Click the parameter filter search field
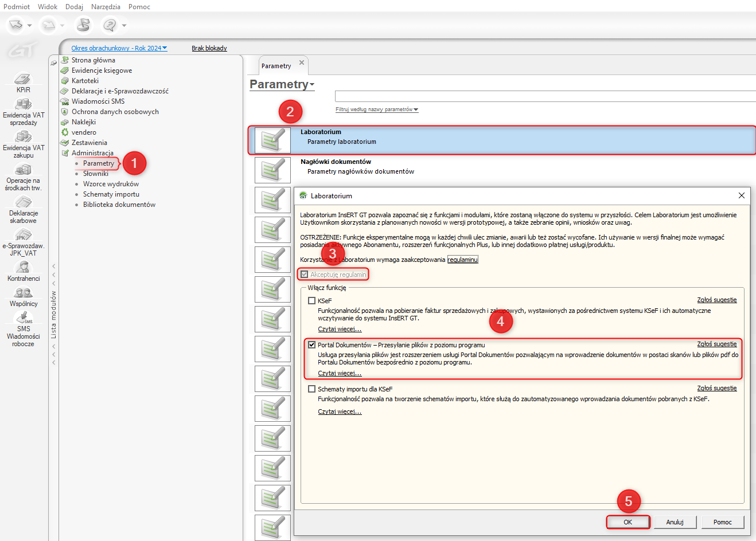756x541 pixels. (x=545, y=96)
